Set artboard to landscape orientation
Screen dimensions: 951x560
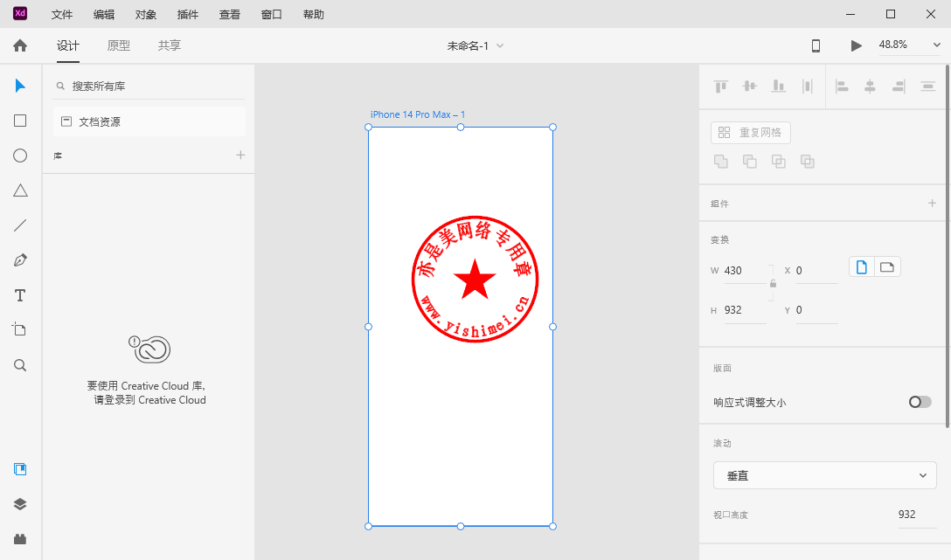pos(887,266)
